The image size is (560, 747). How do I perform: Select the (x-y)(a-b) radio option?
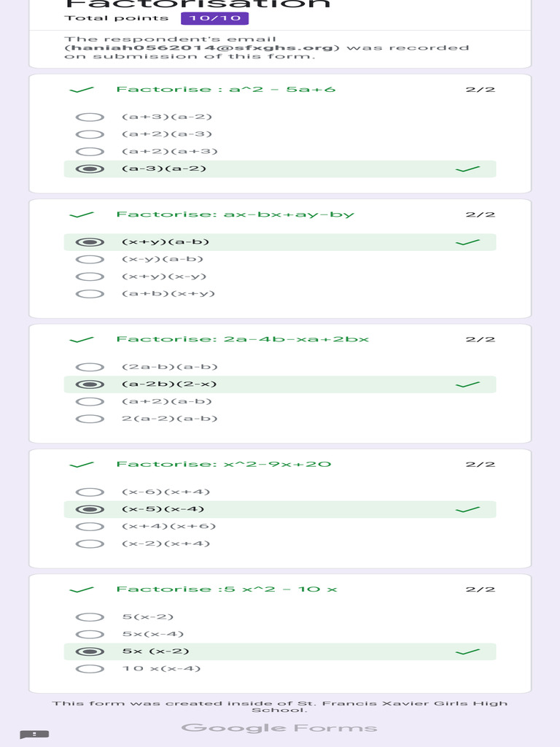(90, 259)
